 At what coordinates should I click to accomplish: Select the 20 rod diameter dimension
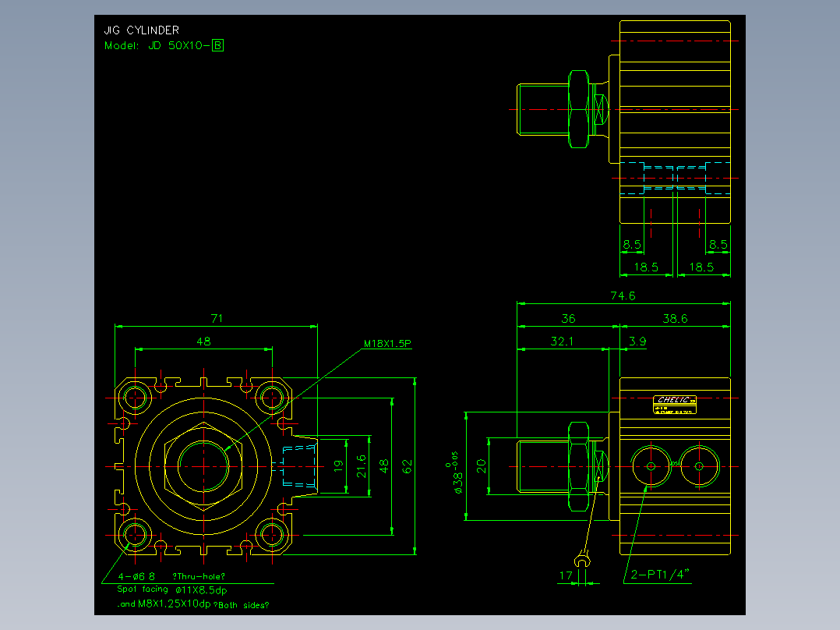point(481,466)
